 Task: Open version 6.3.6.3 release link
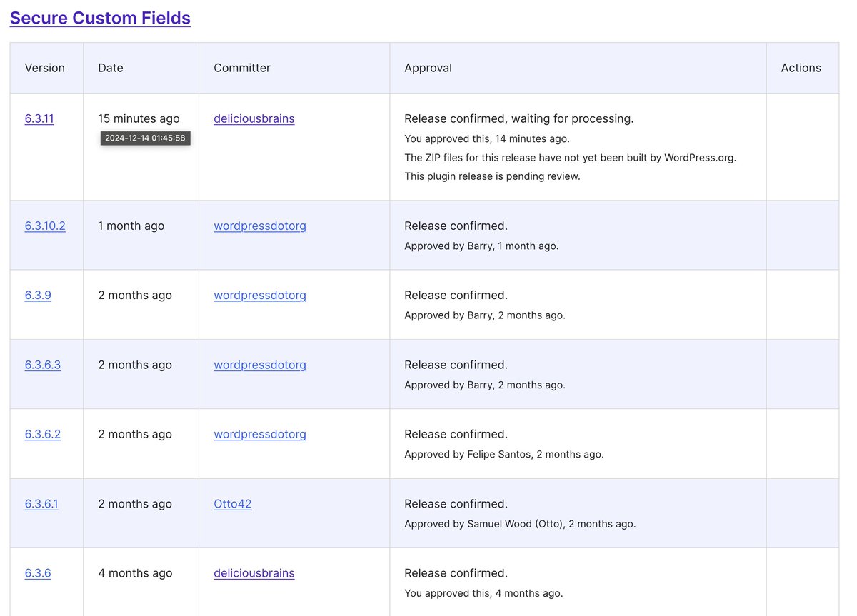pos(43,365)
